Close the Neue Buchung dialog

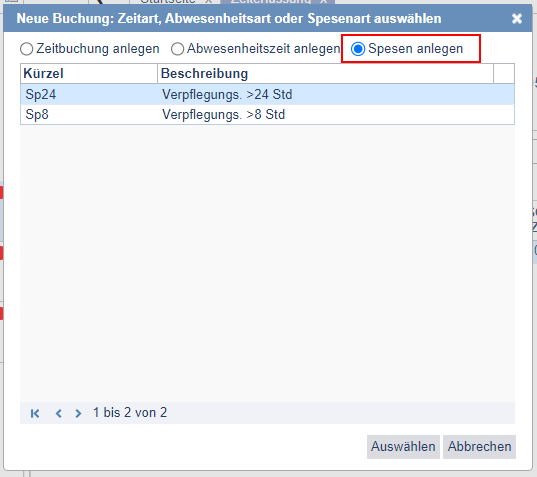click(517, 18)
